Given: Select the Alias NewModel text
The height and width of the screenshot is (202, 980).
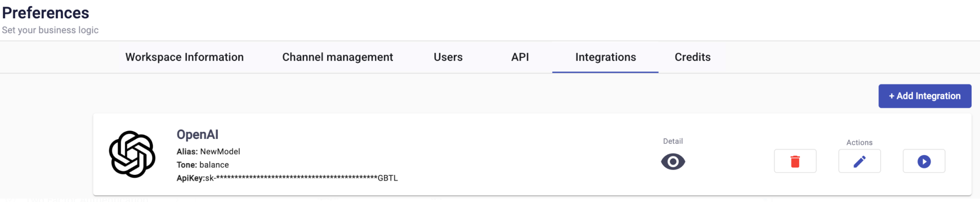Looking at the screenshot, I should coord(208,151).
